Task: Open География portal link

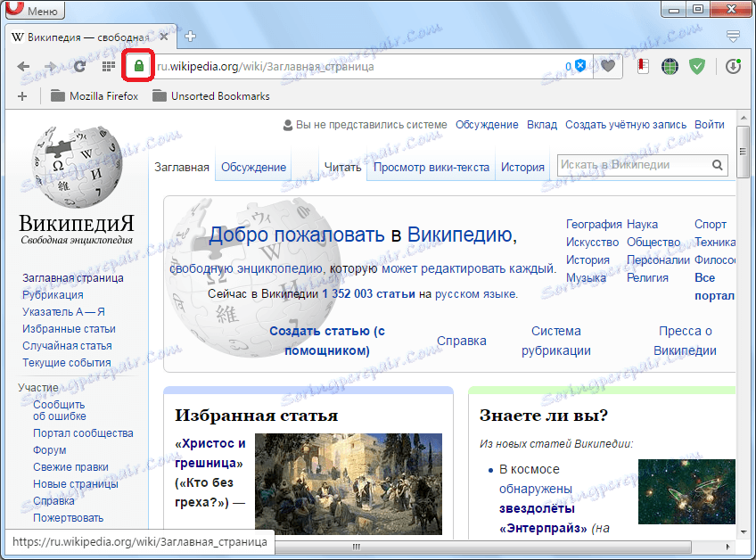Action: click(594, 225)
